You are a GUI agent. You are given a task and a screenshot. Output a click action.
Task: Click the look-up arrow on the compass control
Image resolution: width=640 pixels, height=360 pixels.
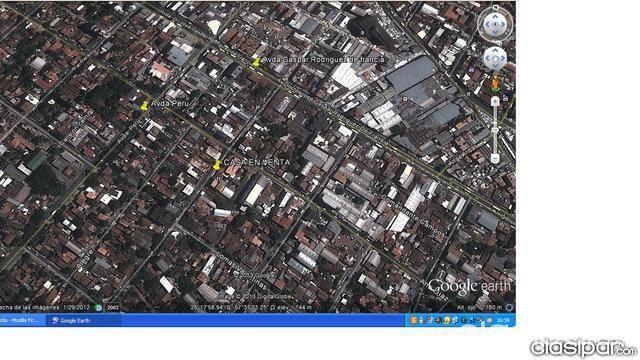click(x=495, y=16)
